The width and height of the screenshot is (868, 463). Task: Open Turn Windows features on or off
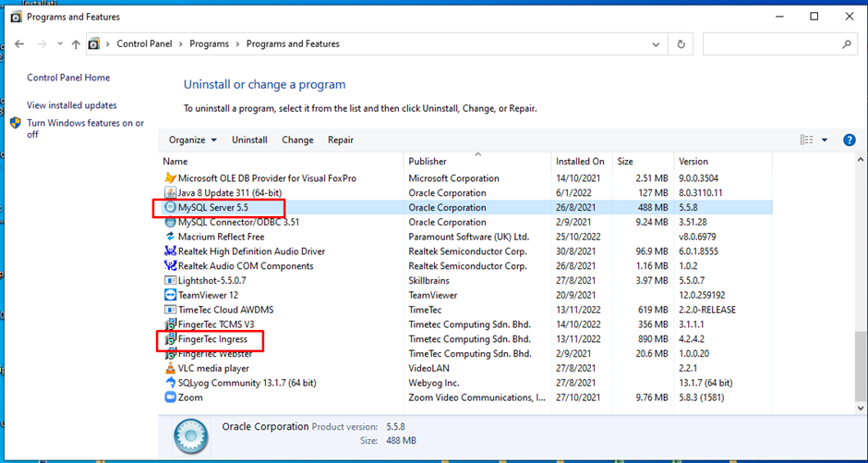click(x=85, y=128)
